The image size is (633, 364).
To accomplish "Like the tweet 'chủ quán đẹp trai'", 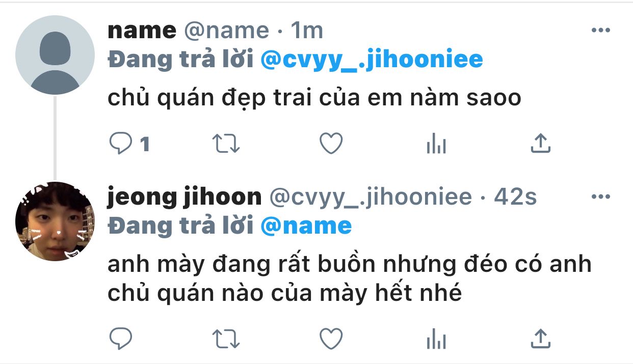I will click(331, 145).
